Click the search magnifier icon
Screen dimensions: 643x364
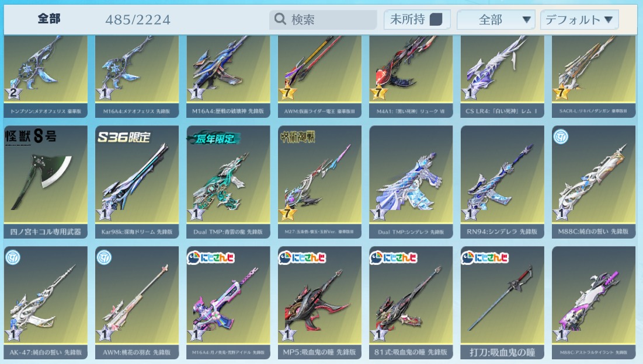pyautogui.click(x=280, y=19)
